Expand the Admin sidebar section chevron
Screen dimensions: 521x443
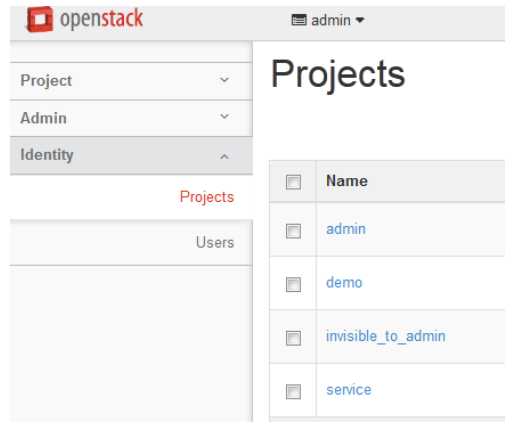(x=224, y=116)
